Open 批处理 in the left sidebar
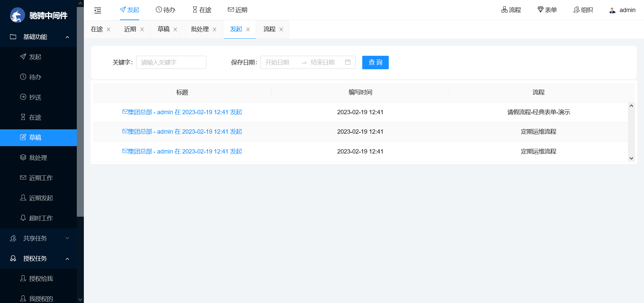644x303 pixels. (x=38, y=158)
